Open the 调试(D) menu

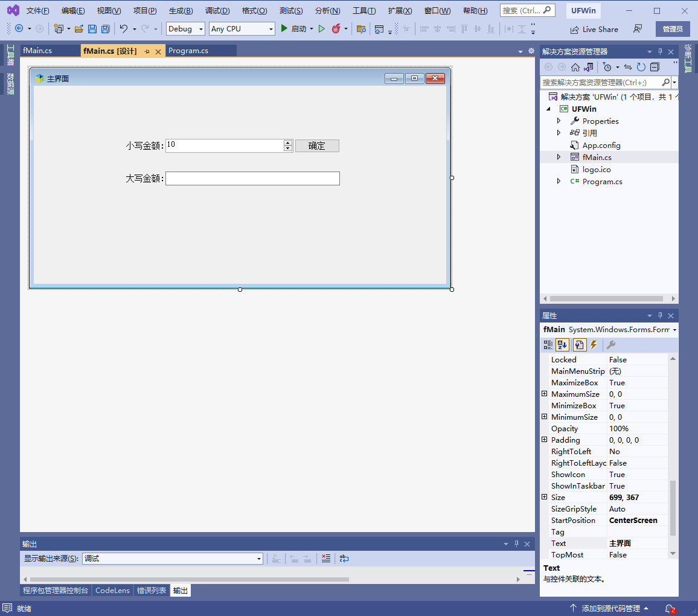[217, 11]
